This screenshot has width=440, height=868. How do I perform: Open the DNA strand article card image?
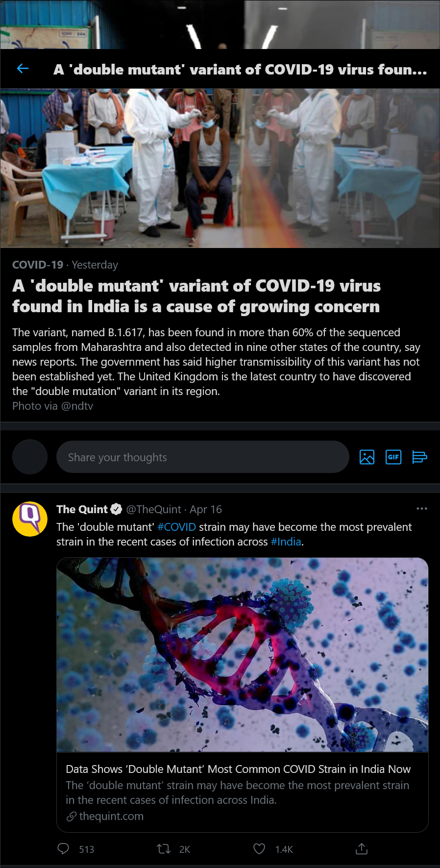coord(243,655)
